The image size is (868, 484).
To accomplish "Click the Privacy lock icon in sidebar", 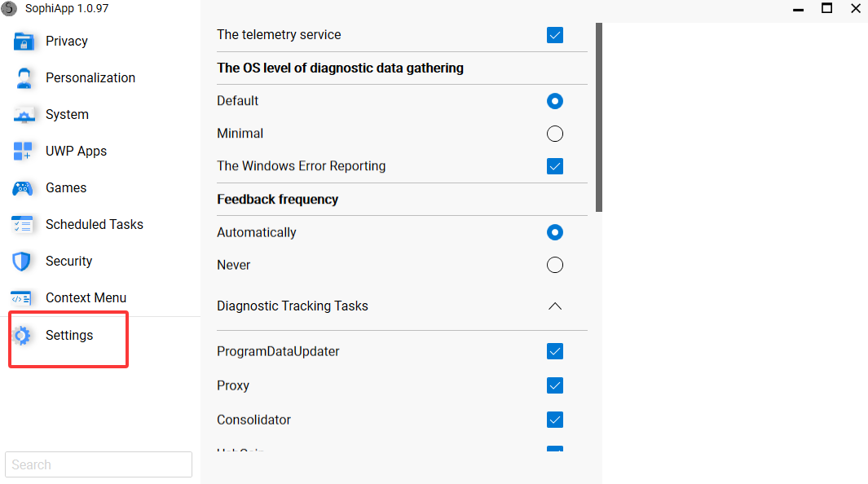I will [x=23, y=42].
